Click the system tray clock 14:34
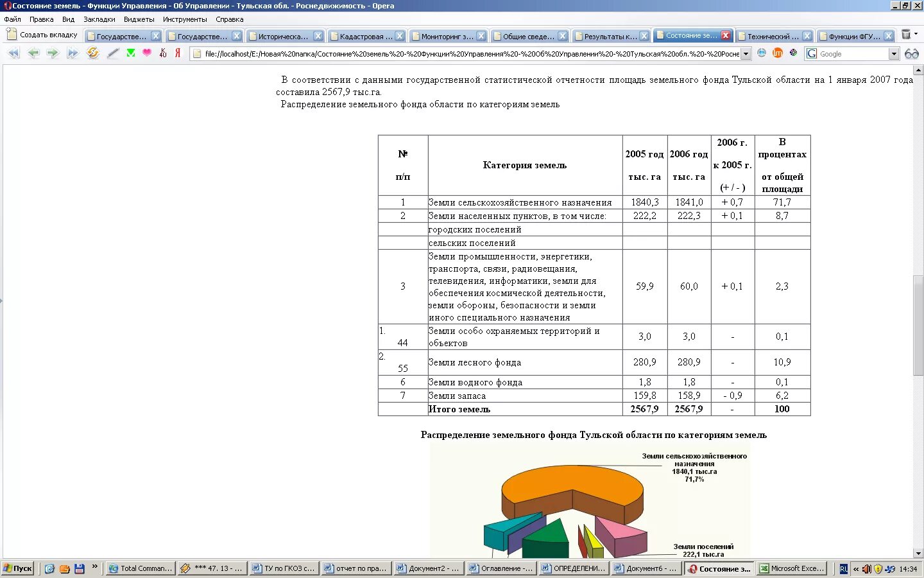 (908, 569)
